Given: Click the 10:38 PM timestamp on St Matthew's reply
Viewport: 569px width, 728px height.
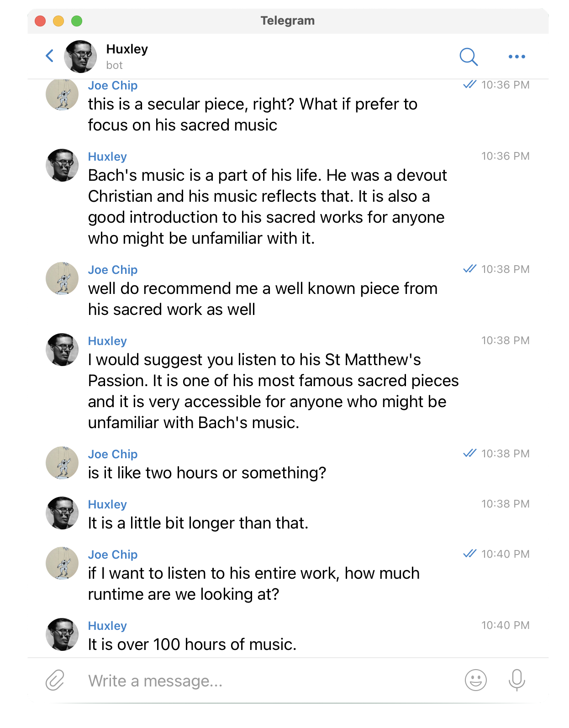Looking at the screenshot, I should (505, 340).
